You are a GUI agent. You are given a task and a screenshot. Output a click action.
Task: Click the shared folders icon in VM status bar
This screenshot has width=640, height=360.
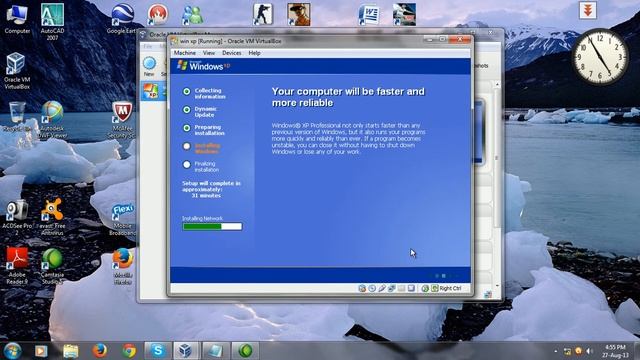pos(401,288)
